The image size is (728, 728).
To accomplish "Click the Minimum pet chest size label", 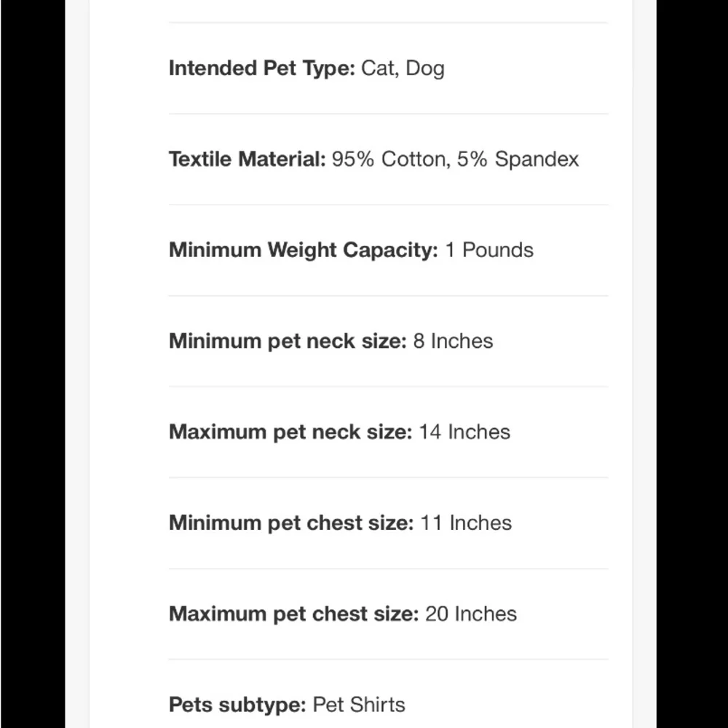I will click(x=291, y=523).
